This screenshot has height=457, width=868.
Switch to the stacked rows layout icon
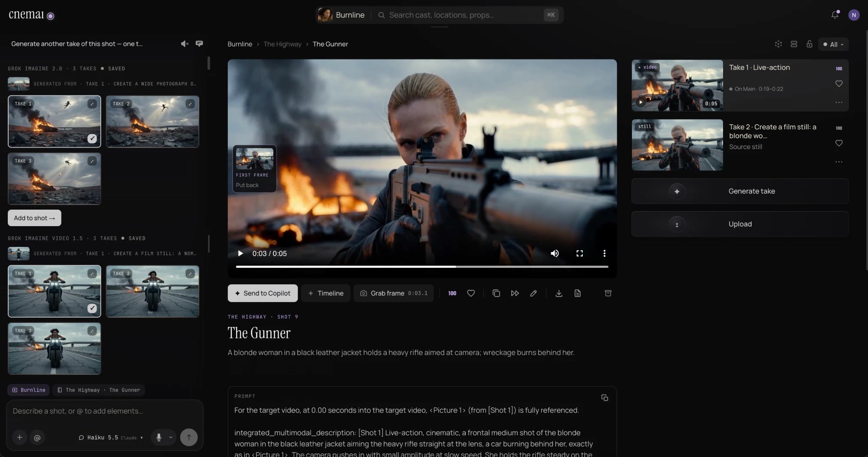click(x=794, y=44)
